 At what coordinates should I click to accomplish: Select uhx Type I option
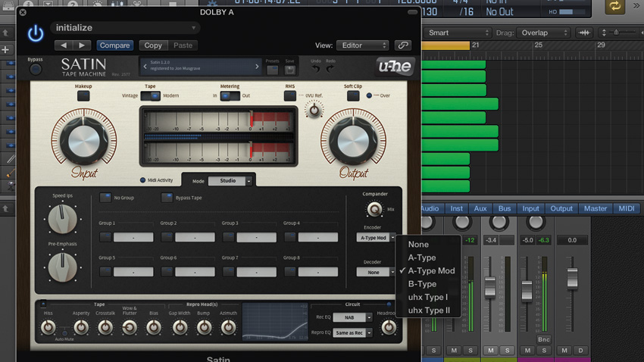(427, 297)
